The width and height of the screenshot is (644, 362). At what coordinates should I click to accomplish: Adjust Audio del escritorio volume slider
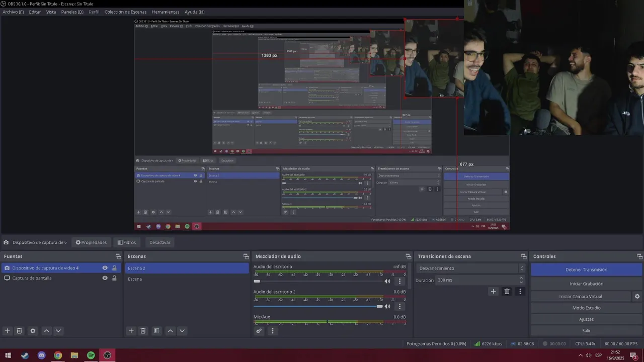point(318,281)
